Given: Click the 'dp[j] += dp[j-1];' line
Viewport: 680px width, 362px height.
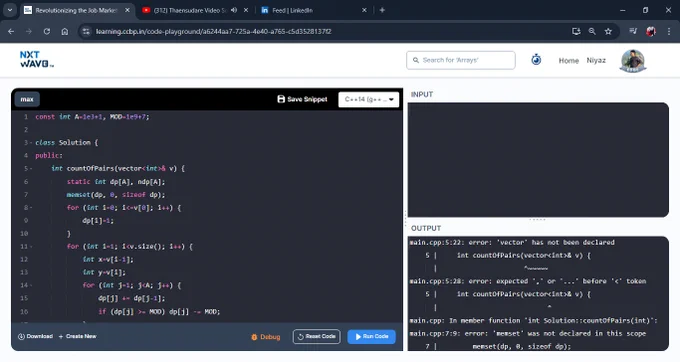Looking at the screenshot, I should click(x=131, y=298).
